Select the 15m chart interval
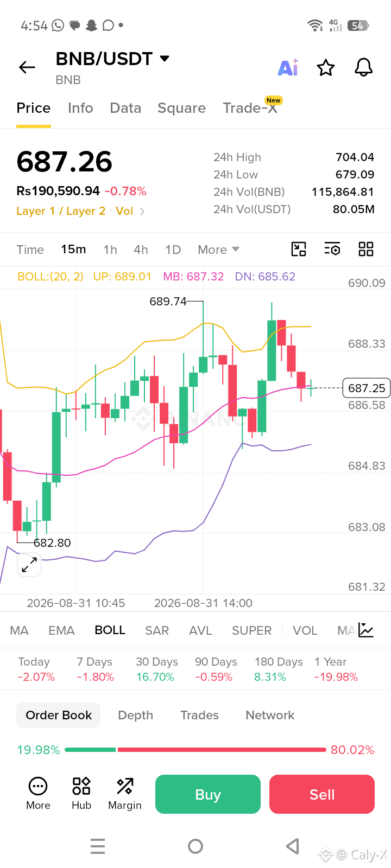This screenshot has width=391, height=868. pyautogui.click(x=73, y=249)
